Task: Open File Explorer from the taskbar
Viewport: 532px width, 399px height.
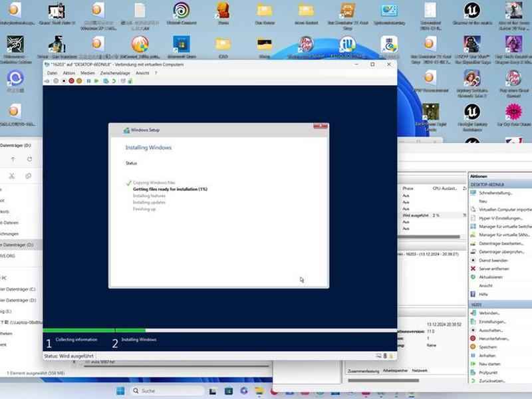Action: pyautogui.click(x=259, y=391)
